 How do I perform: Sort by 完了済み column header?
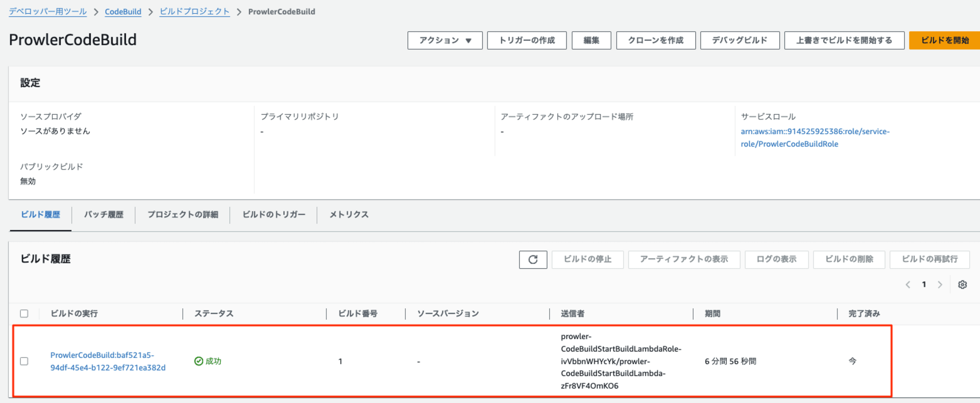(x=864, y=313)
